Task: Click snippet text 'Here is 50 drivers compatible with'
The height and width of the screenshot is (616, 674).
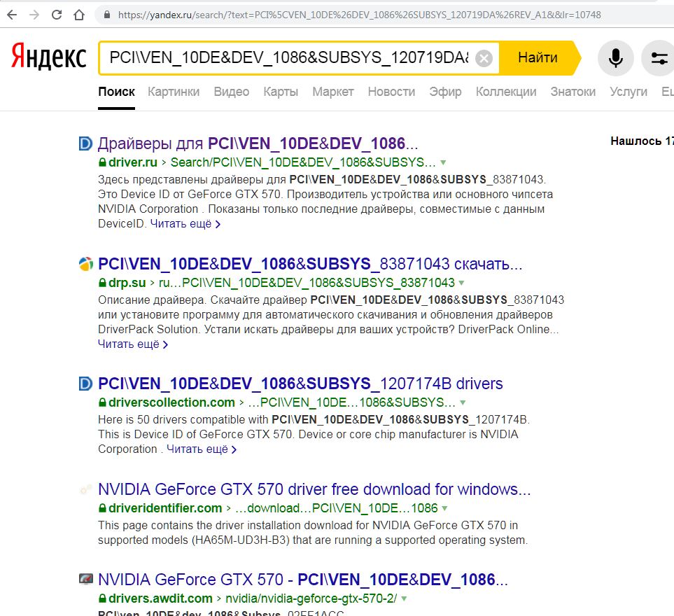Action: (x=183, y=419)
